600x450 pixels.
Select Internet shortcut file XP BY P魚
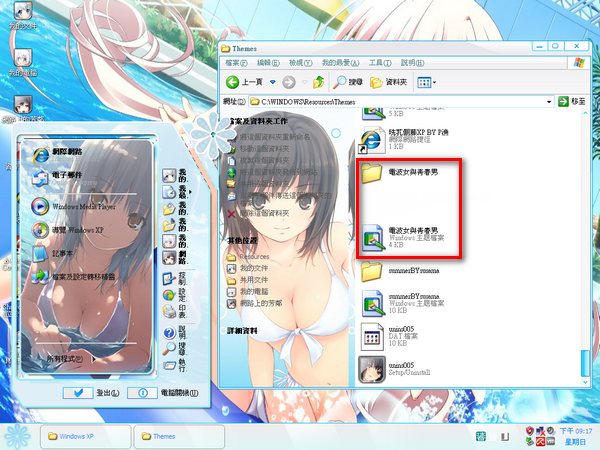[x=405, y=139]
